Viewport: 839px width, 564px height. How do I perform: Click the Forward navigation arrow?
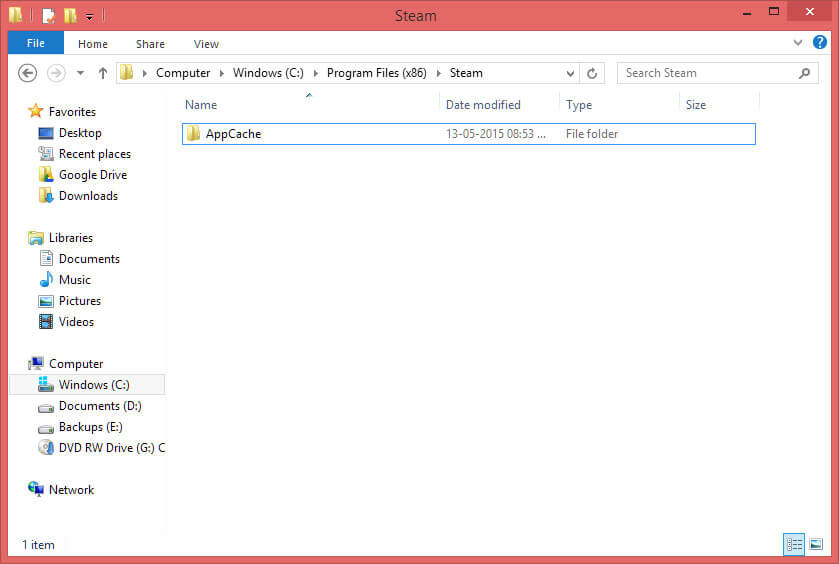click(x=56, y=73)
